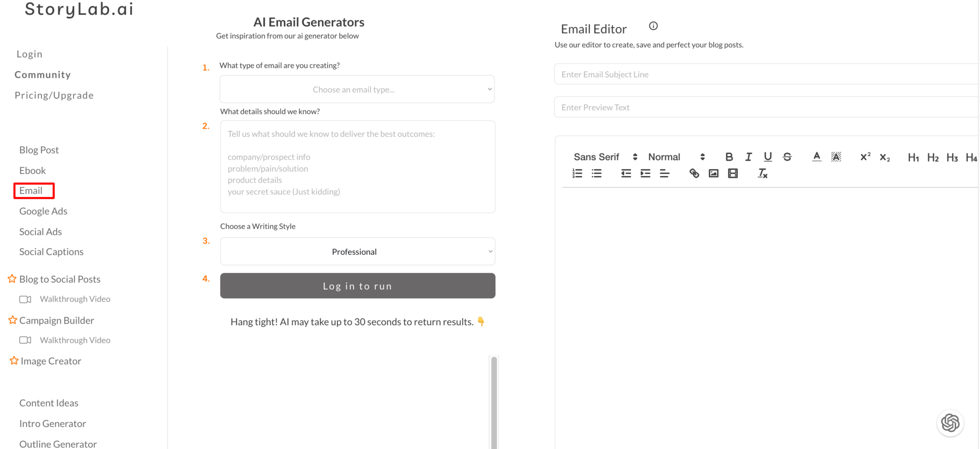Toggle bold formatting in the editor

click(729, 157)
